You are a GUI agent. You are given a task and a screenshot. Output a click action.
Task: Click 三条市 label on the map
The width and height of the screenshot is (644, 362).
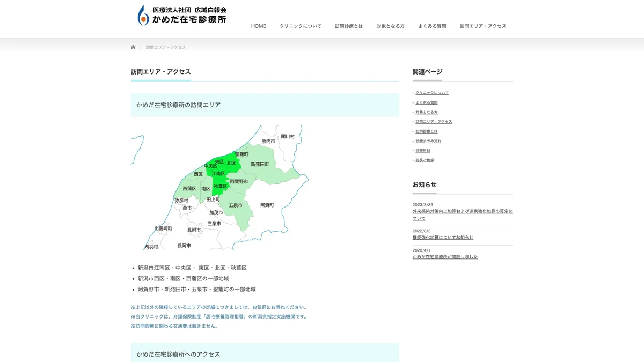[x=214, y=224]
